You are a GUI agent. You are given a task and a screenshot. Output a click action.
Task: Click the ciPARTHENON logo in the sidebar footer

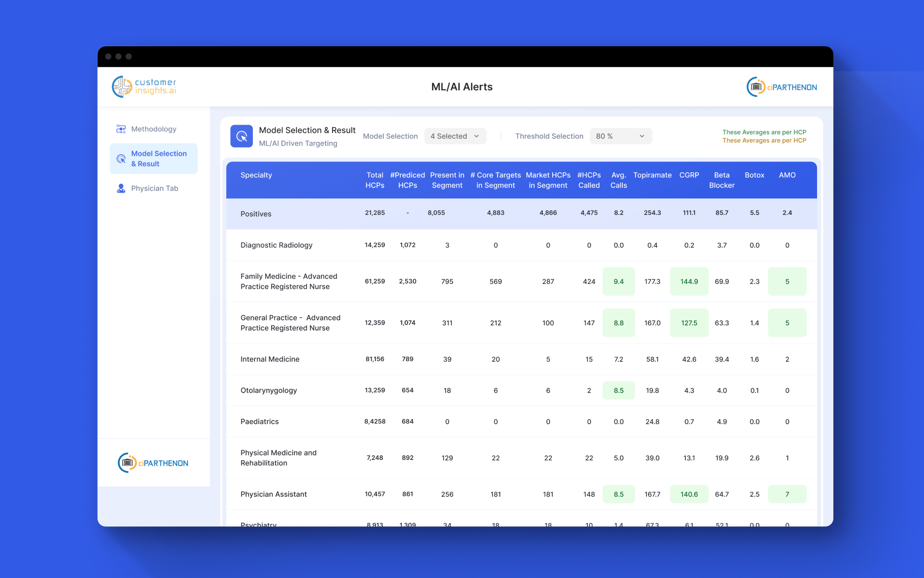153,463
